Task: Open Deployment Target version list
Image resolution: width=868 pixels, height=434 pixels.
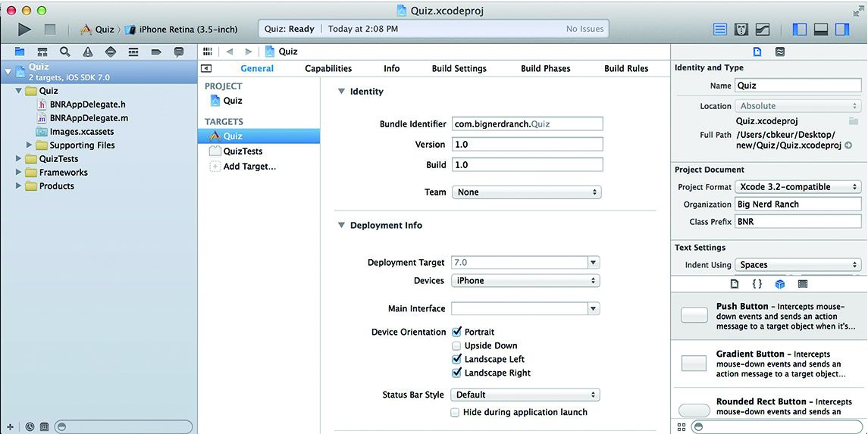Action: click(594, 263)
